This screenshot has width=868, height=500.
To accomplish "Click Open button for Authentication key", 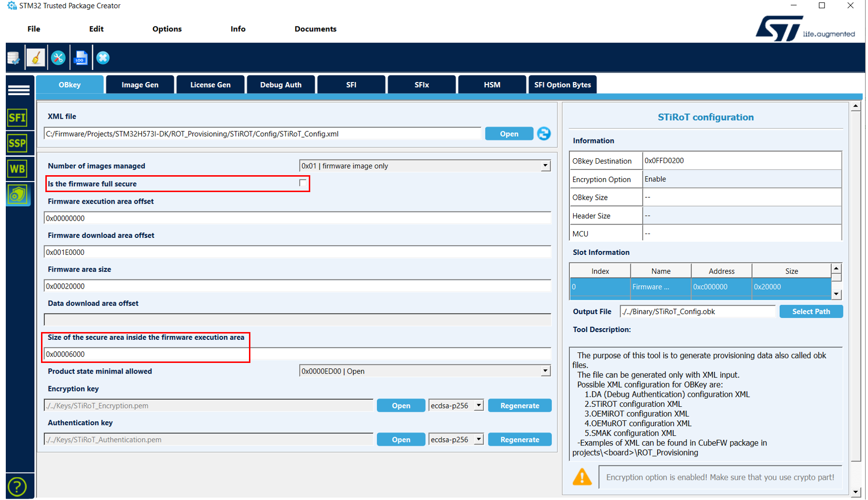I will coord(401,440).
